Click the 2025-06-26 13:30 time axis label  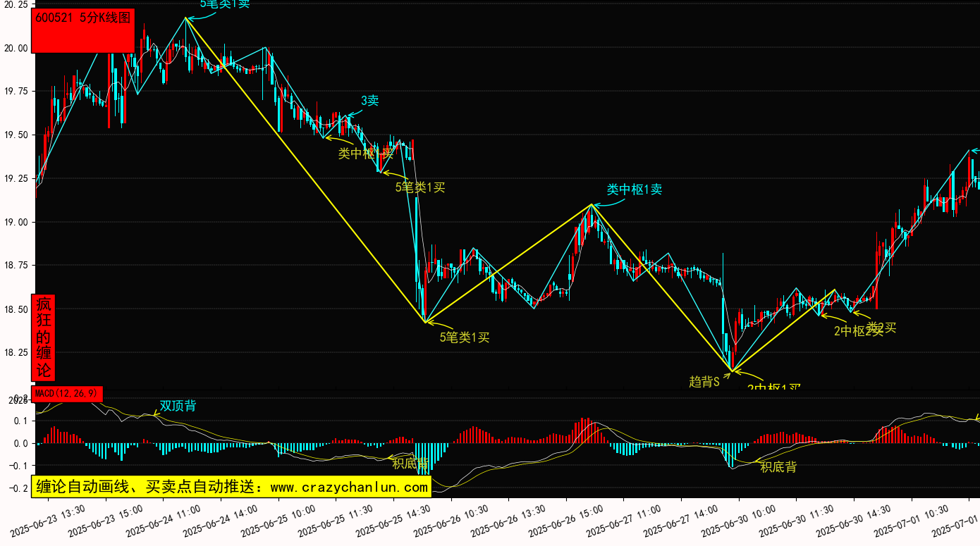pos(509,520)
